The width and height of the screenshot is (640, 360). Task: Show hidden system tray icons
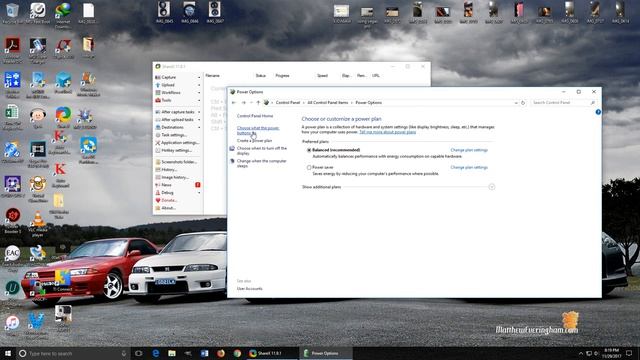click(580, 353)
